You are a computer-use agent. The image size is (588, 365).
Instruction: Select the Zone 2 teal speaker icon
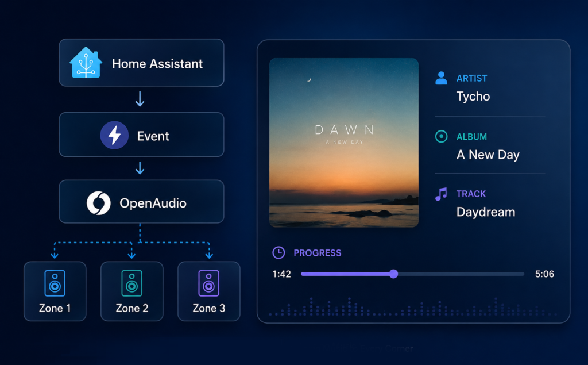(131, 283)
